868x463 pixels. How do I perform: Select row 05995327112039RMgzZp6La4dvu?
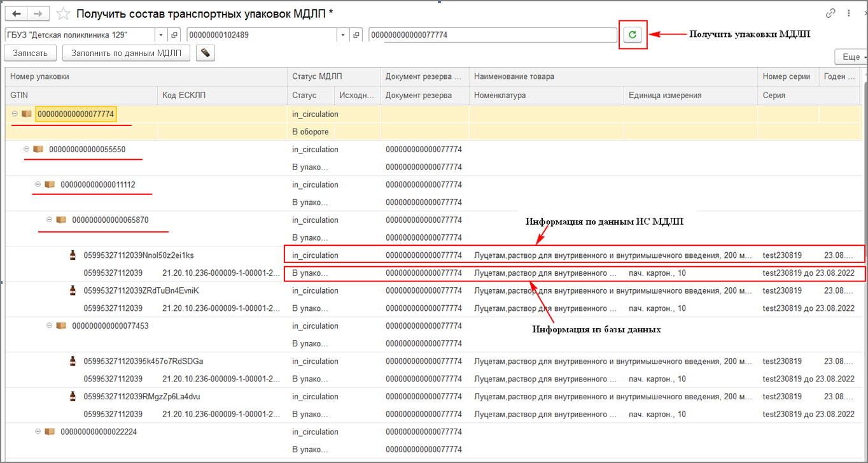433,405
